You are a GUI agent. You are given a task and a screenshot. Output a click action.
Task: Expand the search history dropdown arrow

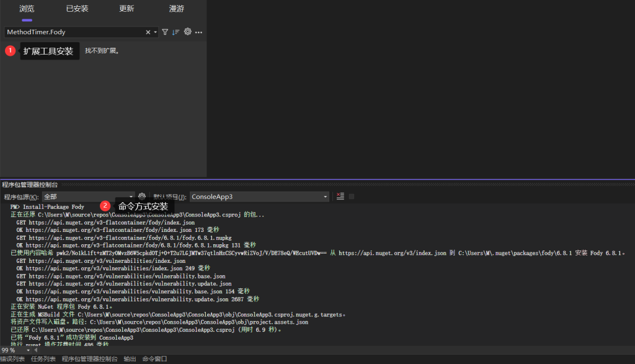tap(155, 32)
